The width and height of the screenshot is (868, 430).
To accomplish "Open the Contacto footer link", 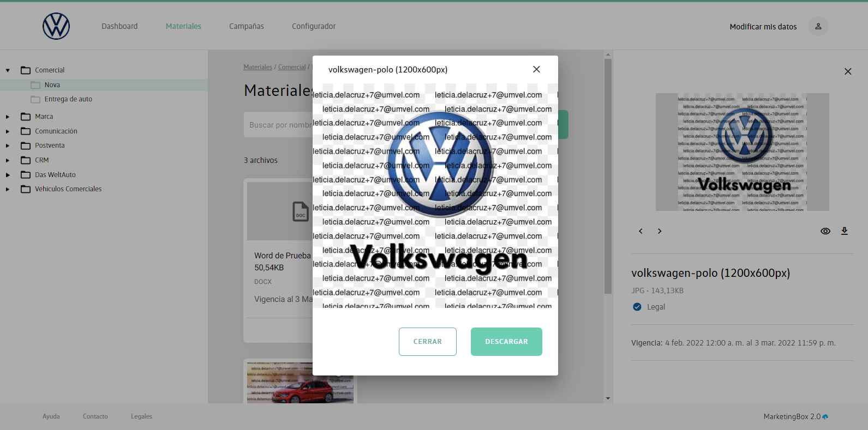I will tap(95, 416).
